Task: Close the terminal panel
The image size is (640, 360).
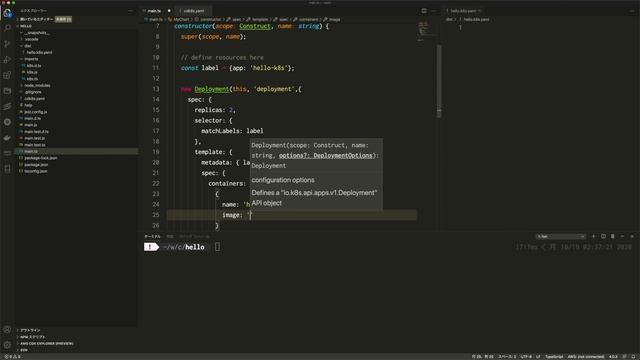Action: point(632,236)
